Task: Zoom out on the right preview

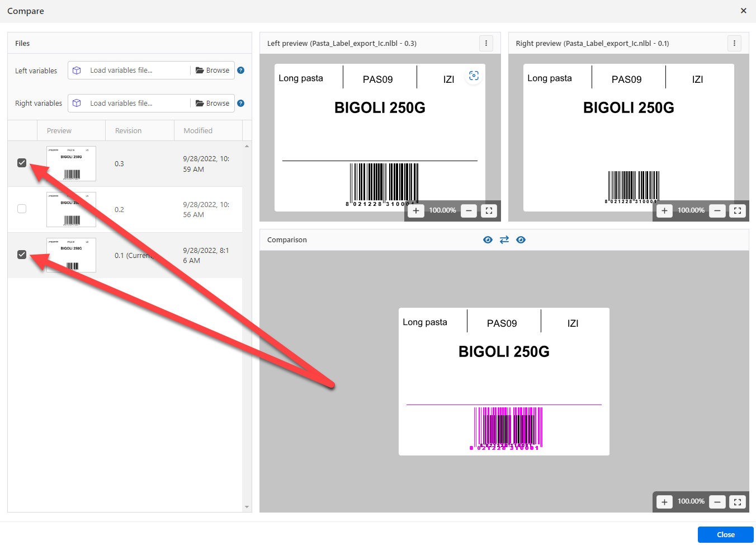Action: (x=717, y=211)
